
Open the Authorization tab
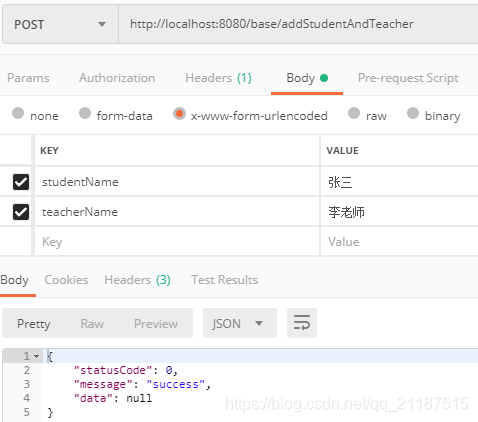click(x=117, y=78)
